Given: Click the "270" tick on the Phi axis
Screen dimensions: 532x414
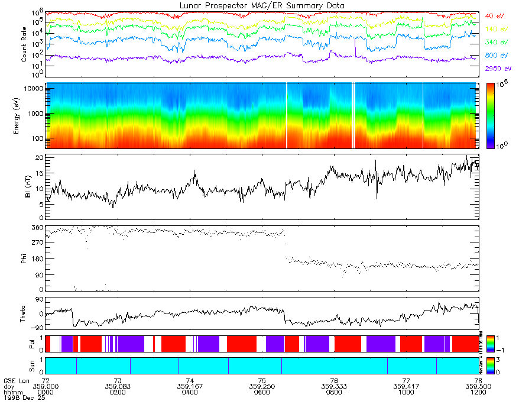Looking at the screenshot, I should (37, 243).
